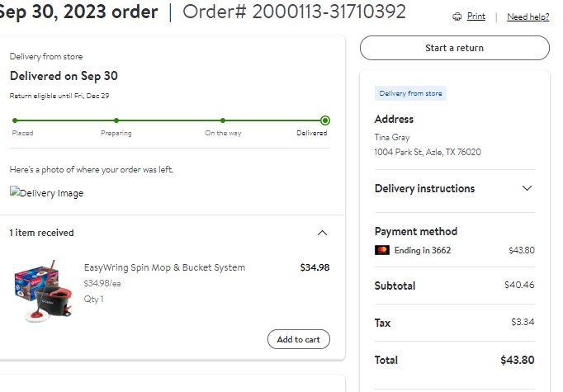563x392 pixels.
Task: Click the Payment method heading
Action: point(416,232)
